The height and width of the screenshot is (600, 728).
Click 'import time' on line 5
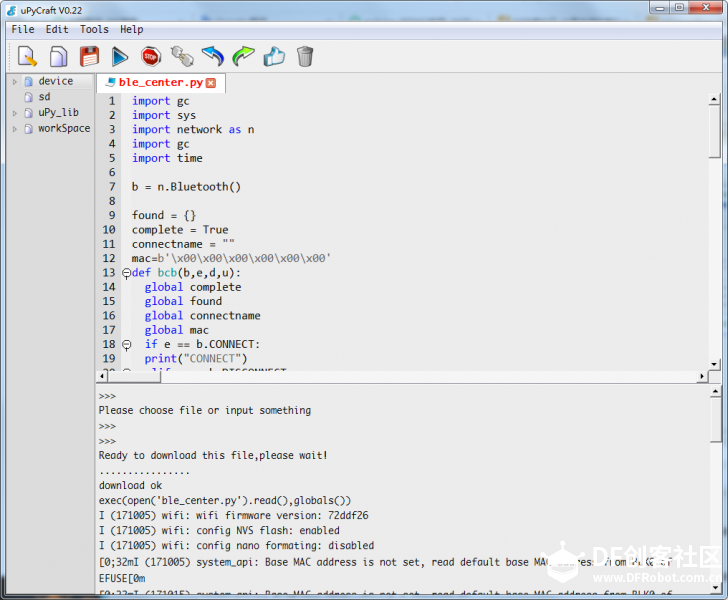click(167, 158)
